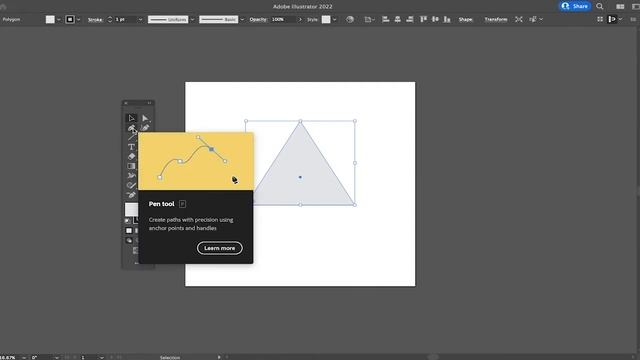Open the Transform panel link

pos(496,20)
